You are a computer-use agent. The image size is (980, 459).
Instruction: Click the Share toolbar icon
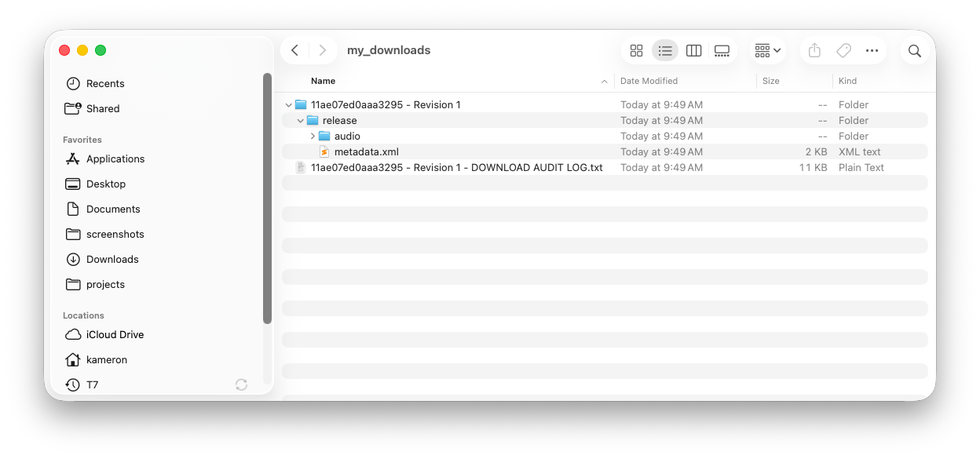814,50
